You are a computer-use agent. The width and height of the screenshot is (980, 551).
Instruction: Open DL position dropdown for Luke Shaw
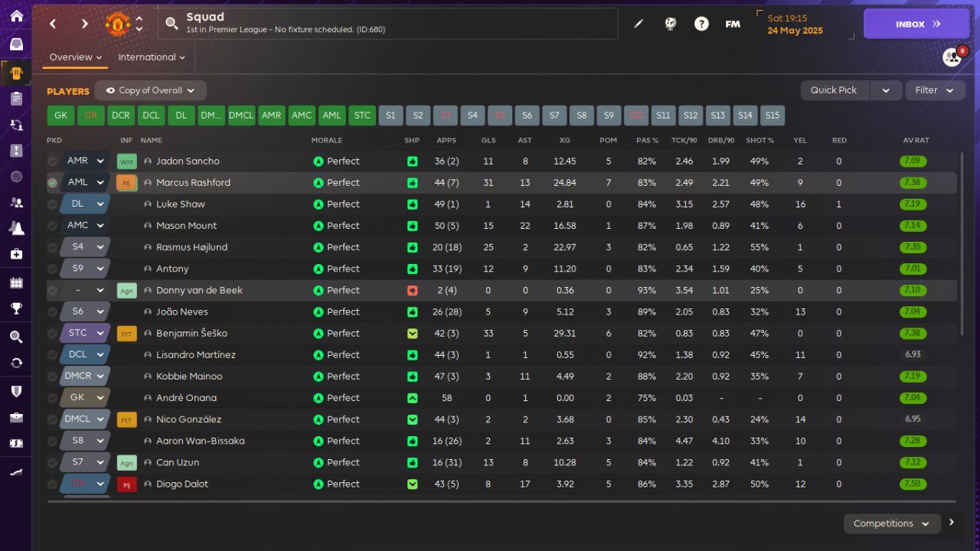[86, 204]
